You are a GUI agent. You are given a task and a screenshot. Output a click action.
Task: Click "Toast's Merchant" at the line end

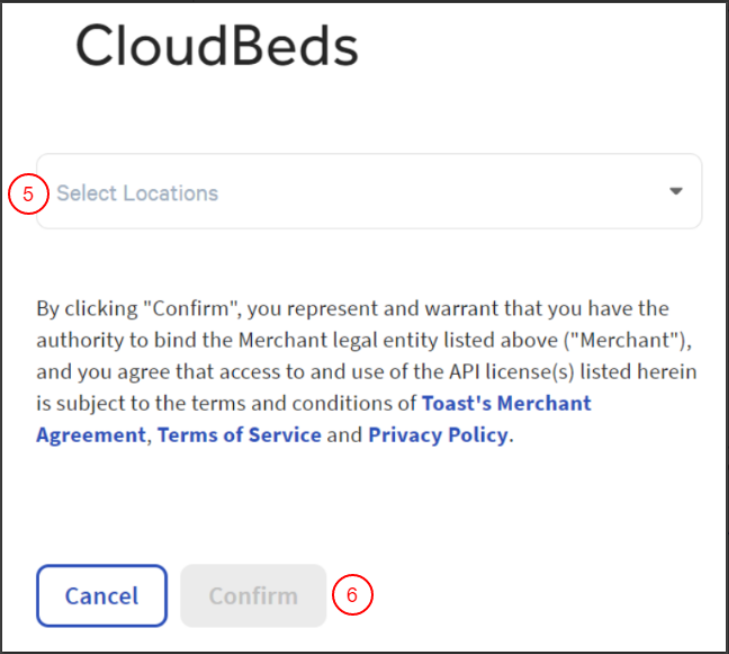[x=506, y=404]
